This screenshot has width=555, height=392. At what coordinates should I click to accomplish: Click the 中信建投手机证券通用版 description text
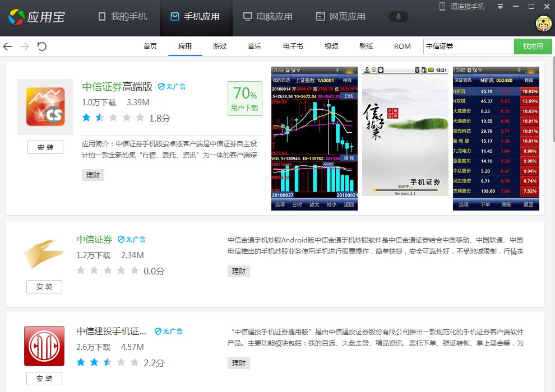[x=376, y=338]
